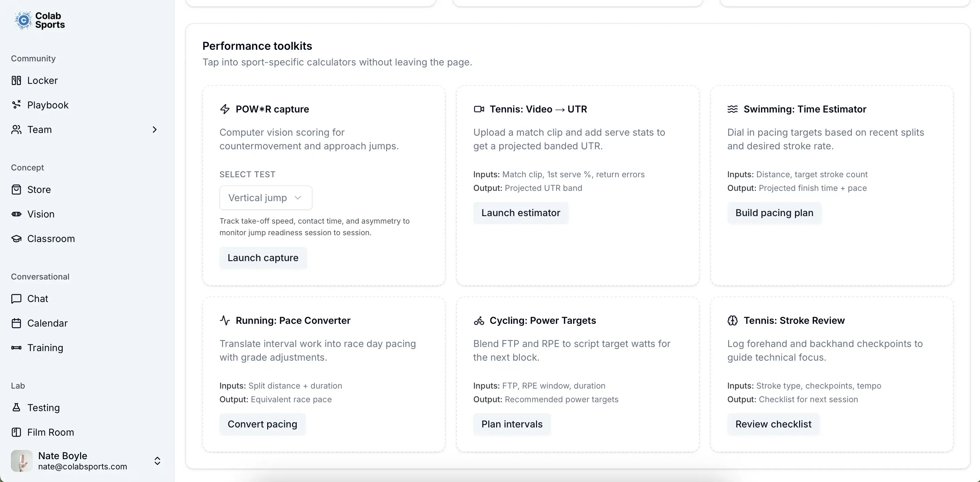
Task: Switch to the Team menu item
Action: [39, 129]
